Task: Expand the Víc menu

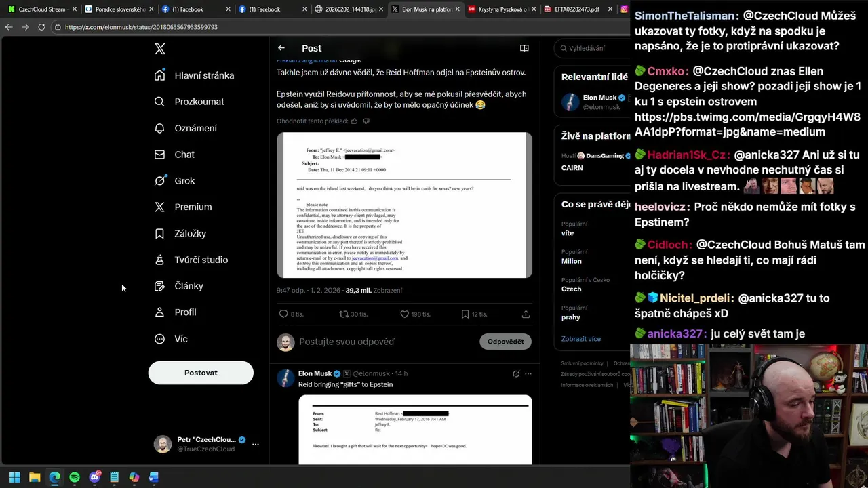Action: pos(172,339)
